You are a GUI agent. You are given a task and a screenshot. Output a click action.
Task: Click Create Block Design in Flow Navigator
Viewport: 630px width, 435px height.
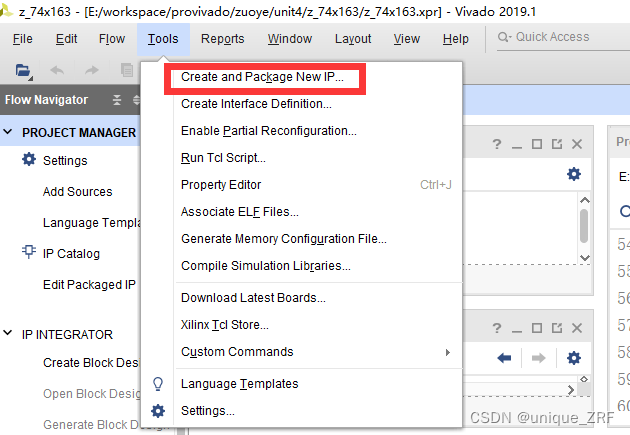91,363
